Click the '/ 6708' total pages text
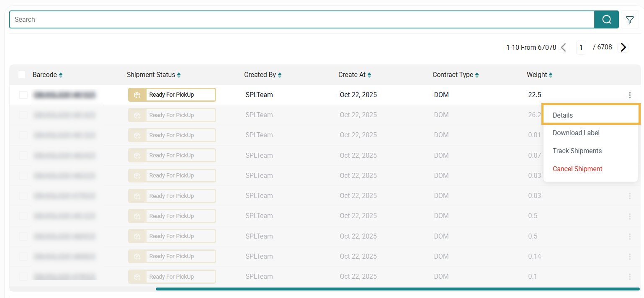 [x=603, y=47]
